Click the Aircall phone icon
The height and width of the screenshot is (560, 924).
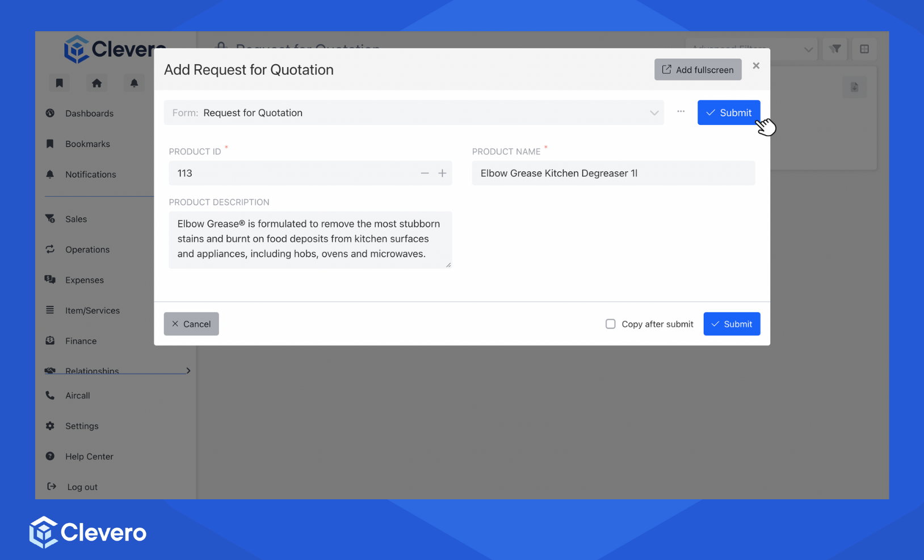[x=50, y=395]
